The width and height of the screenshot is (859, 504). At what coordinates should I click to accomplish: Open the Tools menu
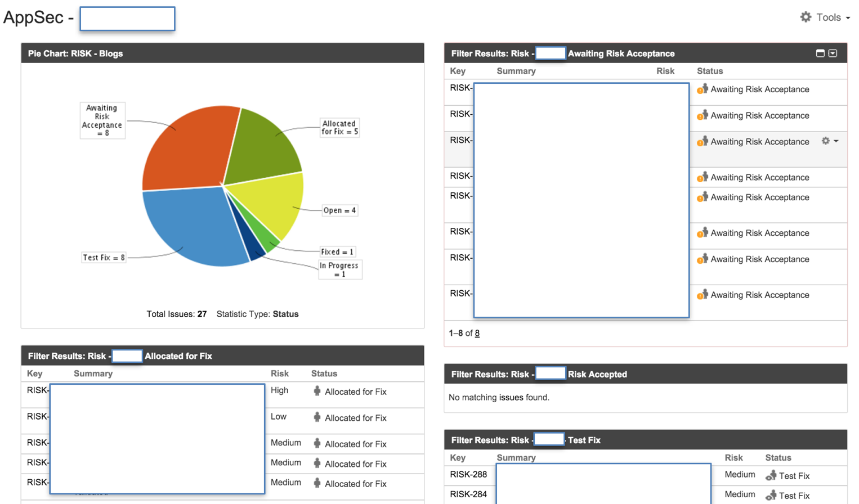828,17
